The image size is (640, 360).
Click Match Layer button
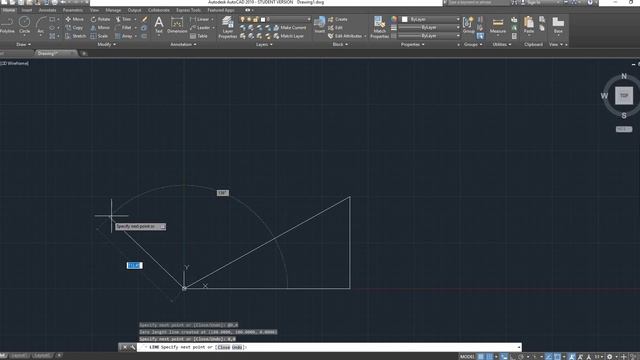[288, 36]
